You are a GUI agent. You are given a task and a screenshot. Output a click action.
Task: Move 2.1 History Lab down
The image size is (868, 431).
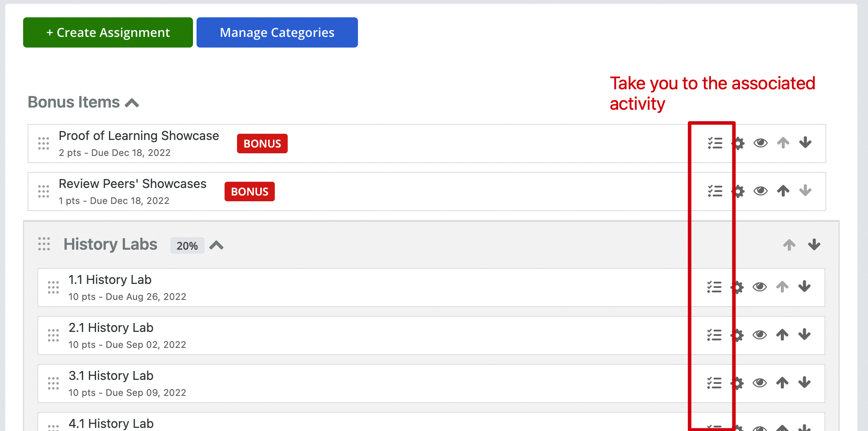(x=804, y=335)
